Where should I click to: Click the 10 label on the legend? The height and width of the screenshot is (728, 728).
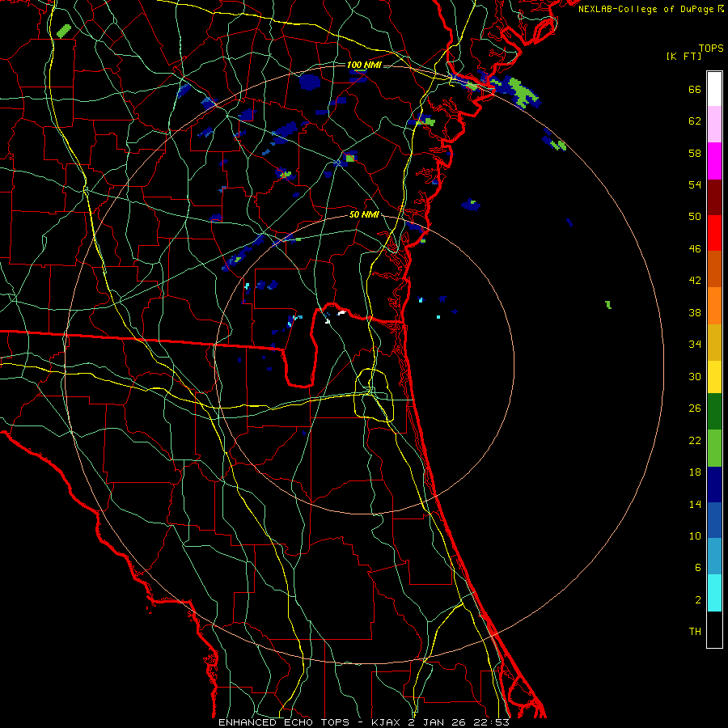click(695, 535)
